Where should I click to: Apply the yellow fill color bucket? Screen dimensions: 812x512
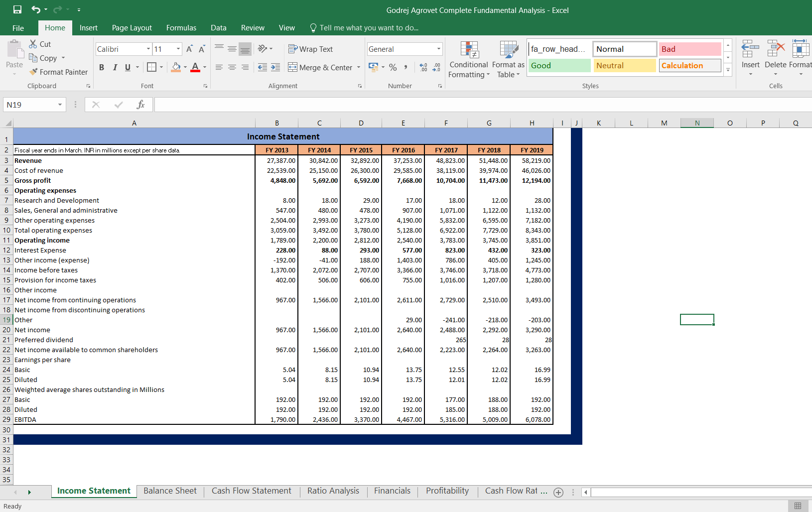click(x=176, y=67)
